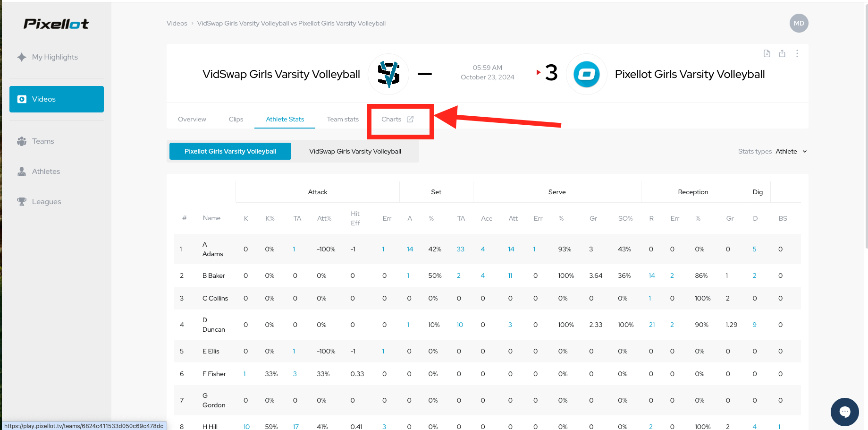The width and height of the screenshot is (868, 430).
Task: Click the Pixellot logo
Action: [56, 24]
